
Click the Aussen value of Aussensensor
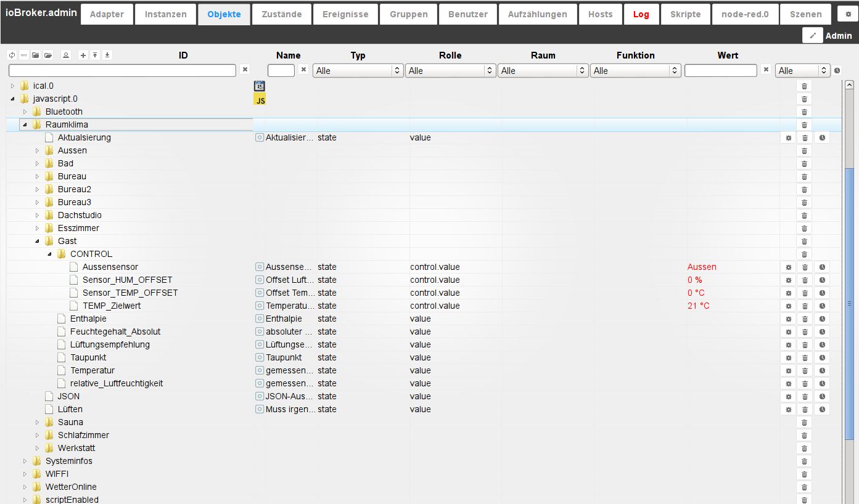tap(702, 267)
